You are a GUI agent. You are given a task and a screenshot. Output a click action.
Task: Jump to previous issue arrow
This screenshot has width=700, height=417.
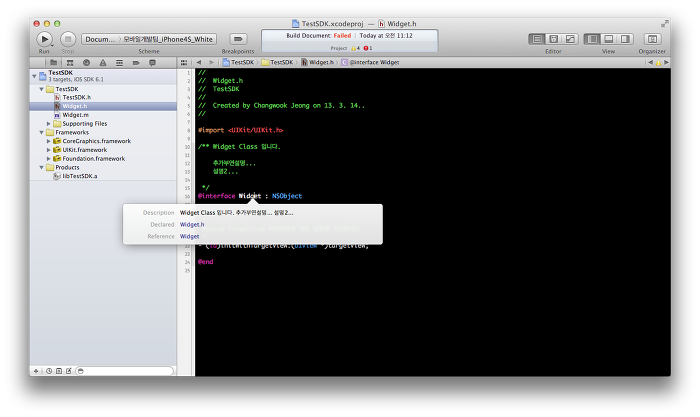(x=650, y=63)
